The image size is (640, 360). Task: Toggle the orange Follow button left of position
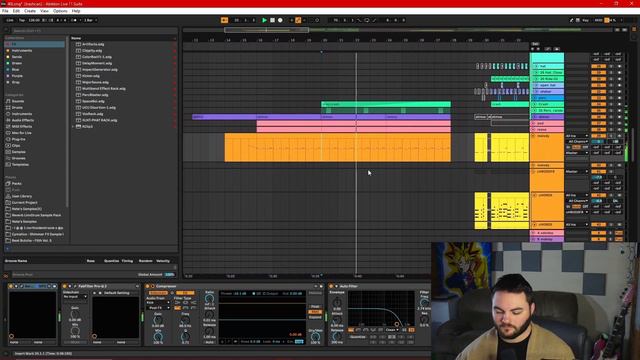[x=224, y=20]
